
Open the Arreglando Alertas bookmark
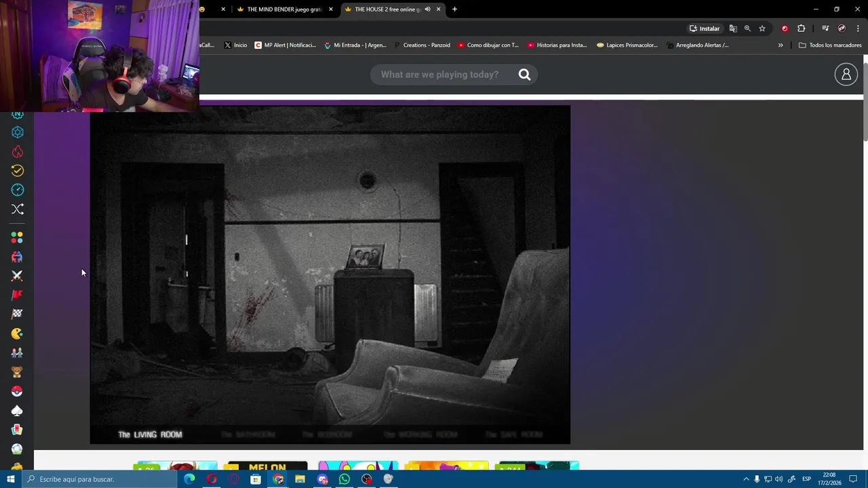coord(698,45)
